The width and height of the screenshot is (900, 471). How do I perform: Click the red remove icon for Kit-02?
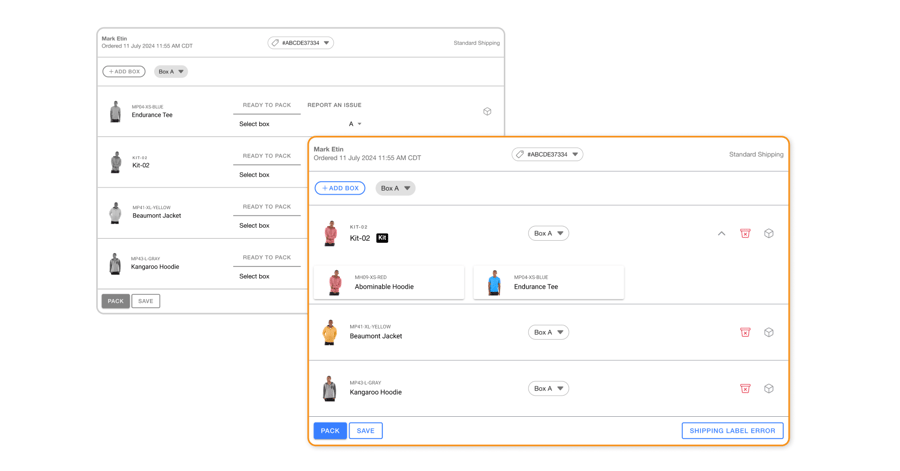[745, 233]
